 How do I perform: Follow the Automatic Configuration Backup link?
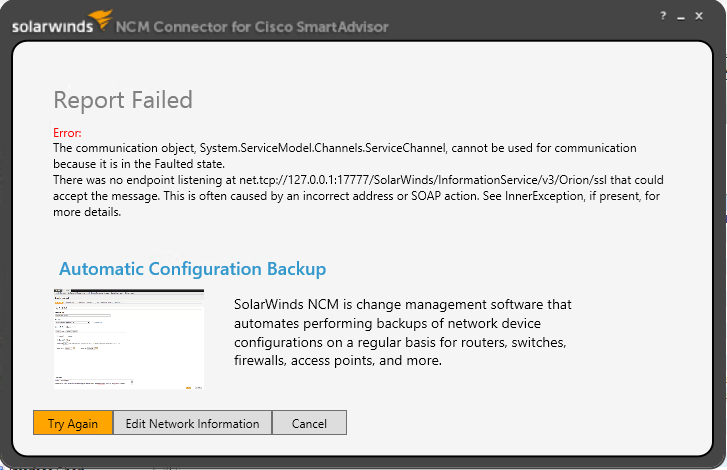tap(192, 269)
